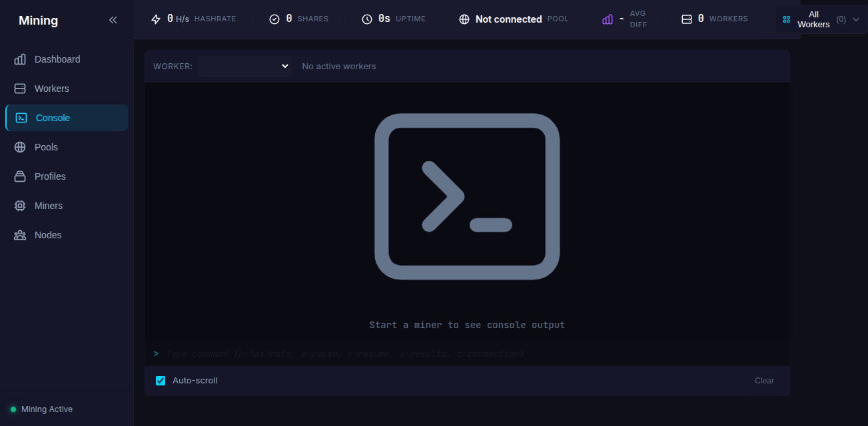The image size is (868, 426).
Task: Click the Nodes people icon
Action: point(20,235)
